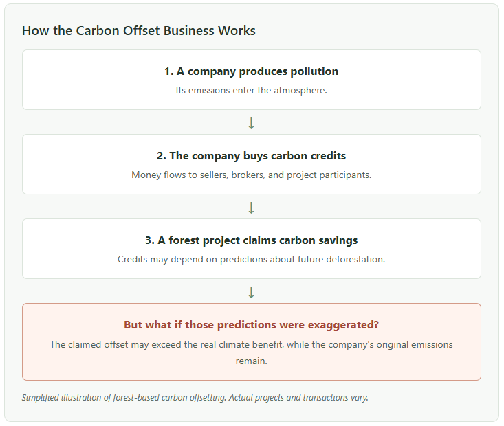
Task: Click the red word 'exaggerated?'
Action: click(x=343, y=325)
